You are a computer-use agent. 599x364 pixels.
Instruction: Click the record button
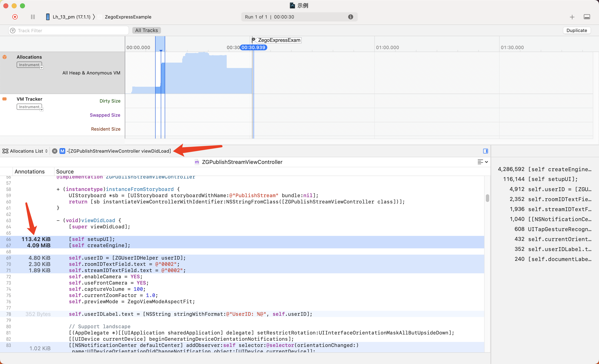pos(15,17)
